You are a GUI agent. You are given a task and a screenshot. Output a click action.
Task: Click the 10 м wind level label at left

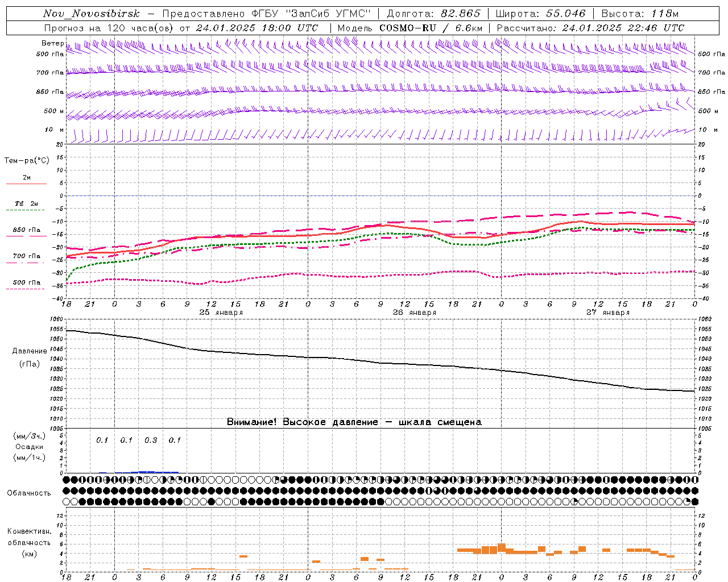55,130
